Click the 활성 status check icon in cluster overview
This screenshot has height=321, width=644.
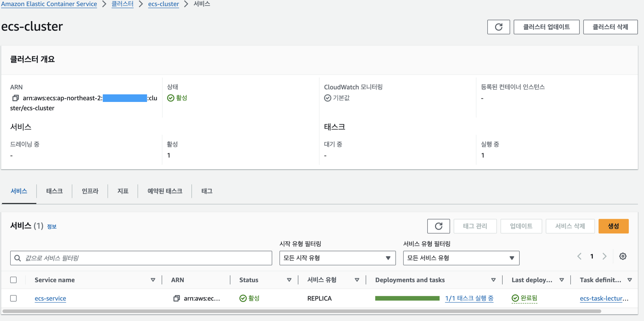[x=171, y=98]
